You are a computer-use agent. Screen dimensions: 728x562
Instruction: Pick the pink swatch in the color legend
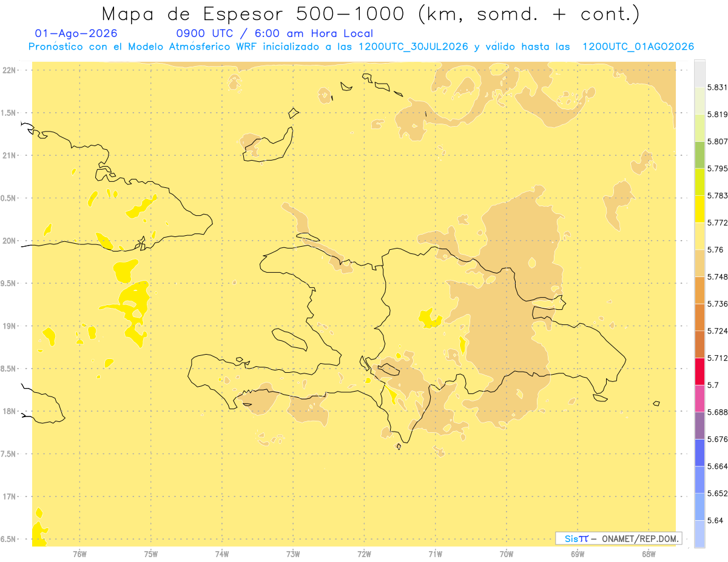pyautogui.click(x=699, y=398)
